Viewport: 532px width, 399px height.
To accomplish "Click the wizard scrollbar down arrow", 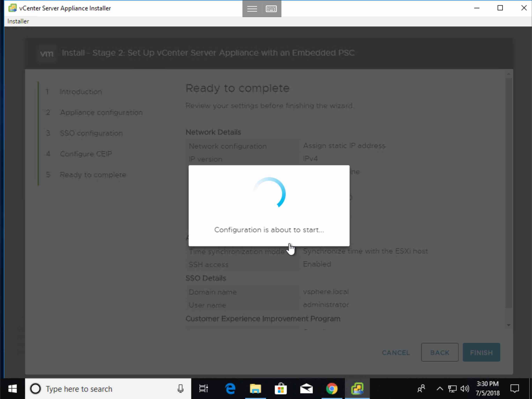I will pos(508,325).
